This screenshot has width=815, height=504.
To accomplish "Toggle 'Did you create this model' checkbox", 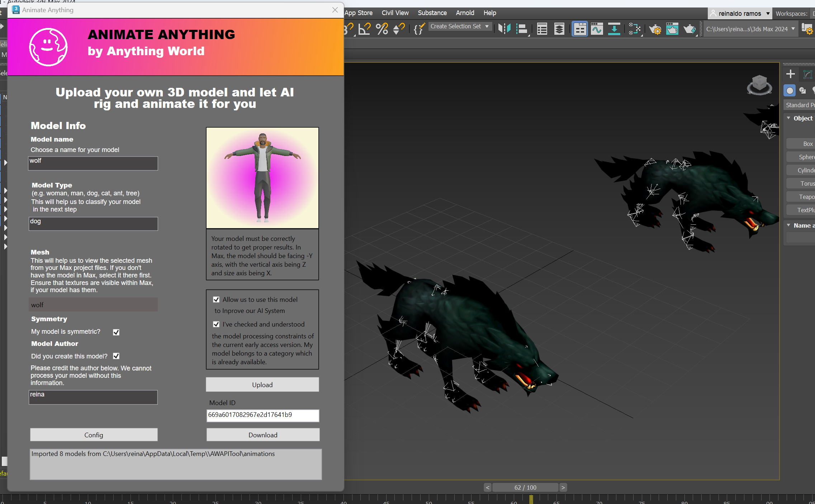I will (x=116, y=356).
